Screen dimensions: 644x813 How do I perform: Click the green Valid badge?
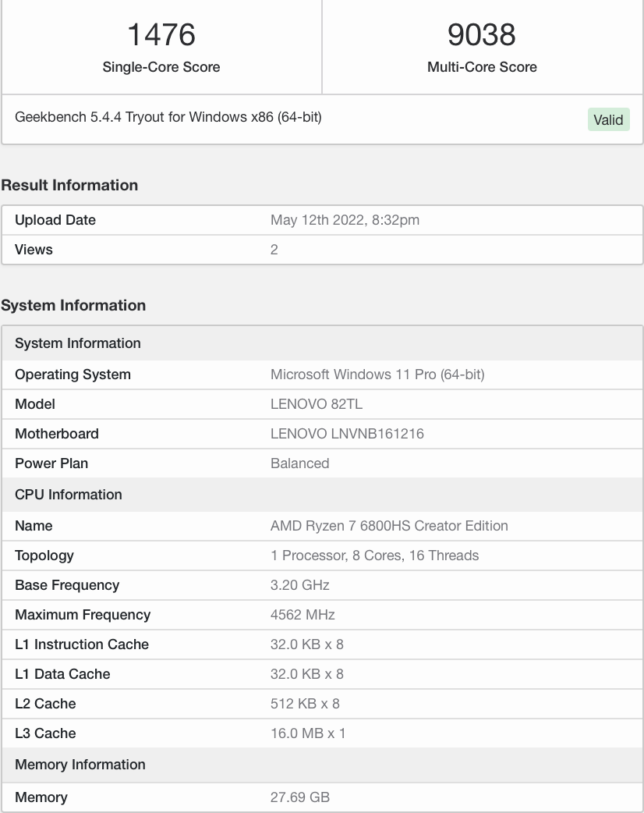point(608,120)
